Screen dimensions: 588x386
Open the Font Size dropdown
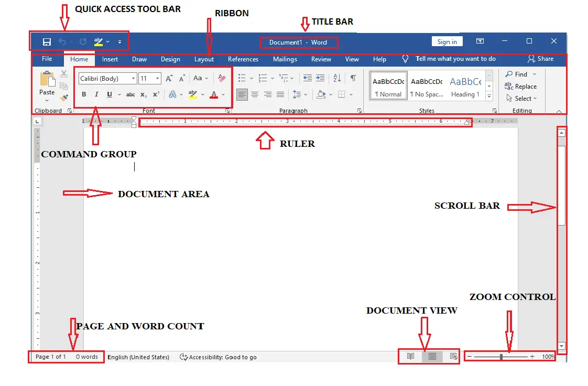(157, 78)
